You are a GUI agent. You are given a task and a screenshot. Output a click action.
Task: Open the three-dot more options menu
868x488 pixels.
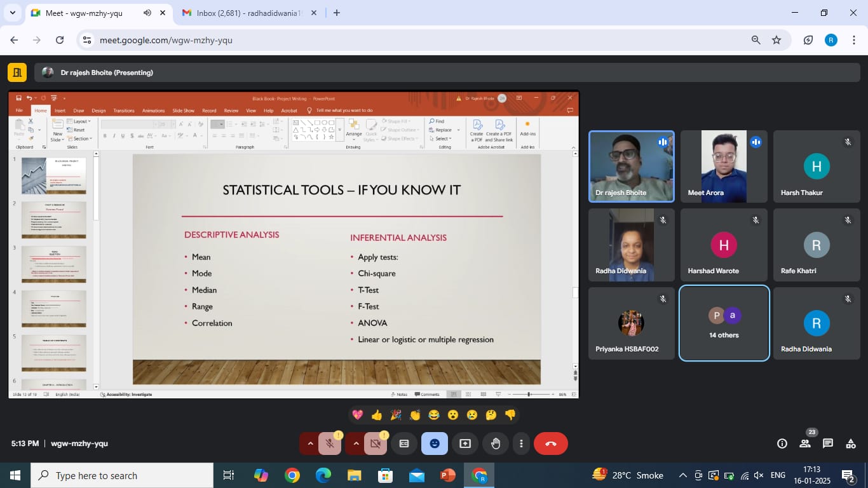tap(521, 444)
